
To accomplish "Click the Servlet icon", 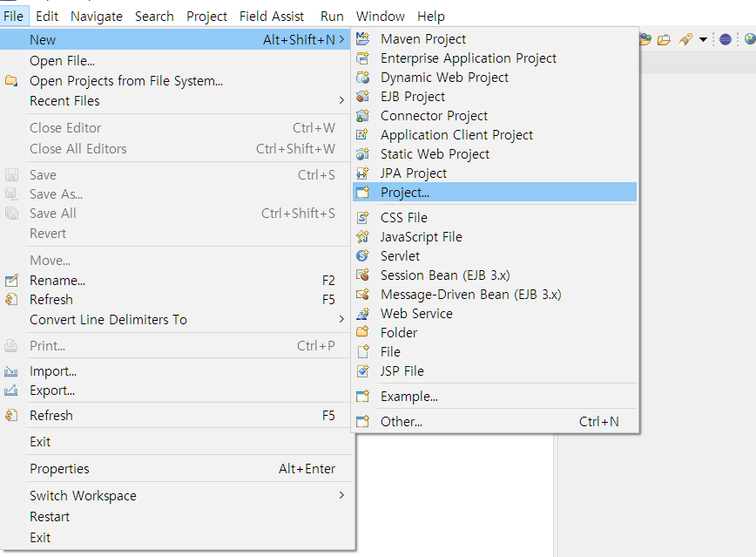I will (x=362, y=255).
